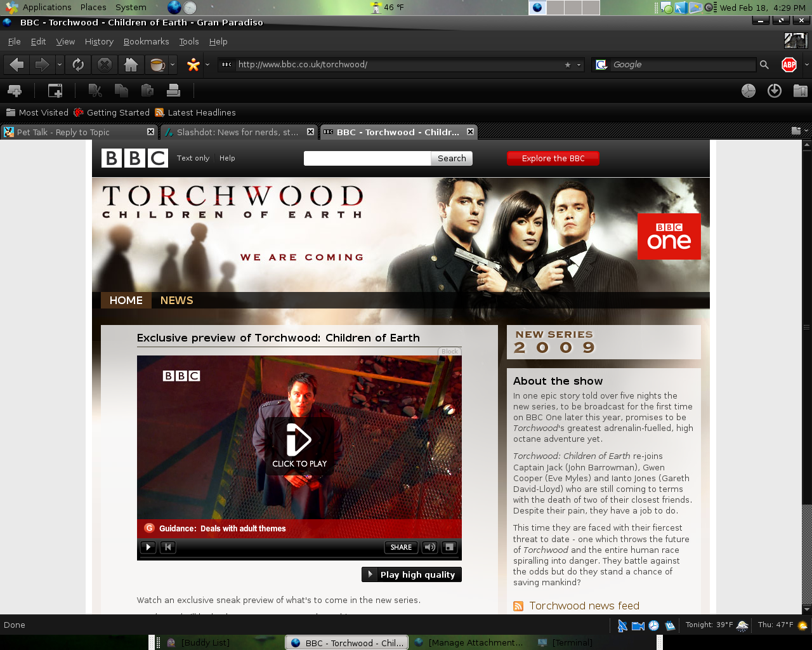Image resolution: width=812 pixels, height=650 pixels.
Task: Click the Cut scissors icon
Action: tap(95, 91)
